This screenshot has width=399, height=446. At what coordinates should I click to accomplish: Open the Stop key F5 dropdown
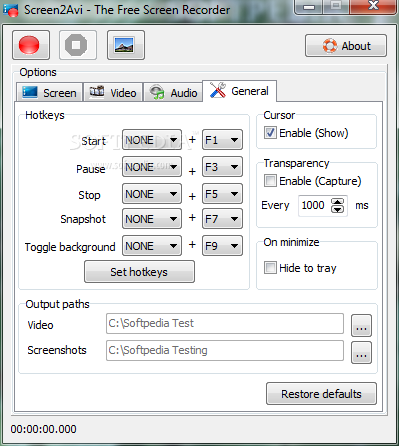click(222, 194)
